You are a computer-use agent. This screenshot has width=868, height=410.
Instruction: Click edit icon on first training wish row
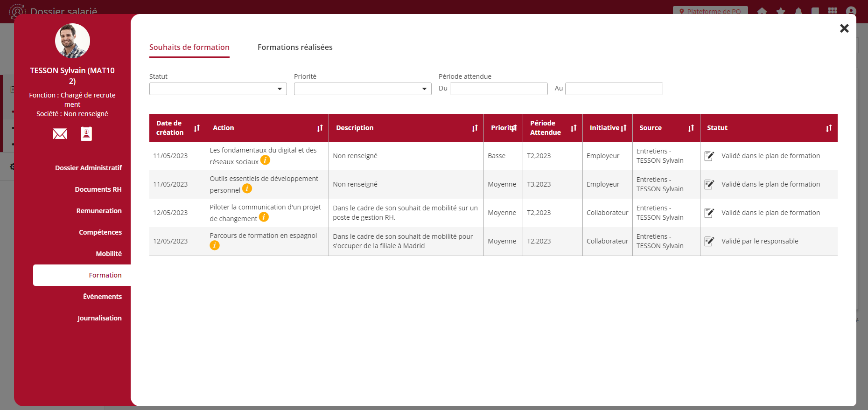pos(709,156)
